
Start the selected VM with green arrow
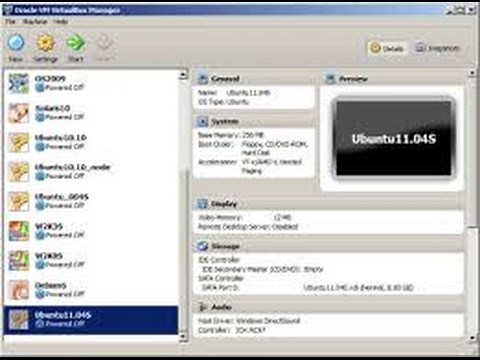pyautogui.click(x=75, y=43)
